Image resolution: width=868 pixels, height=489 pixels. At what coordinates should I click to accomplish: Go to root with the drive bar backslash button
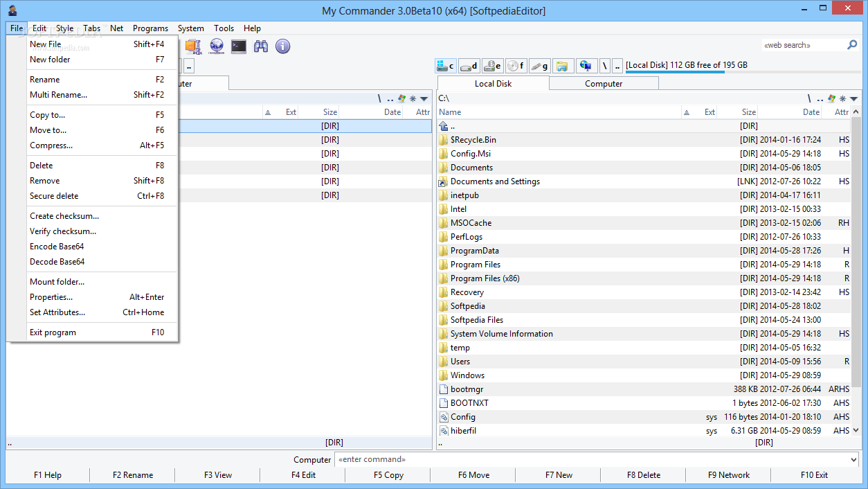pyautogui.click(x=605, y=66)
